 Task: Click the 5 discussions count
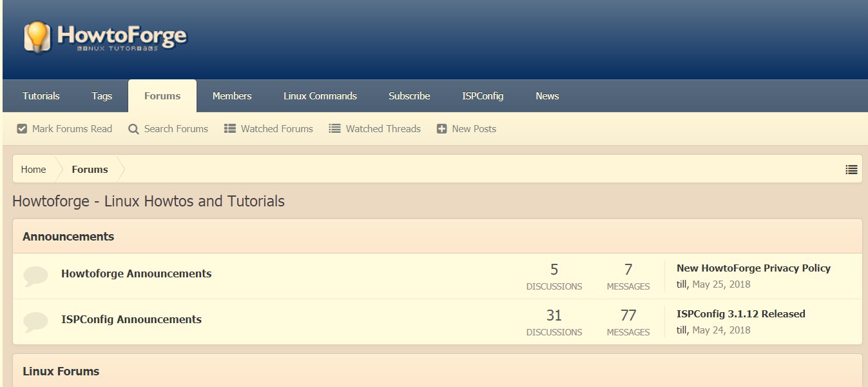(x=554, y=270)
